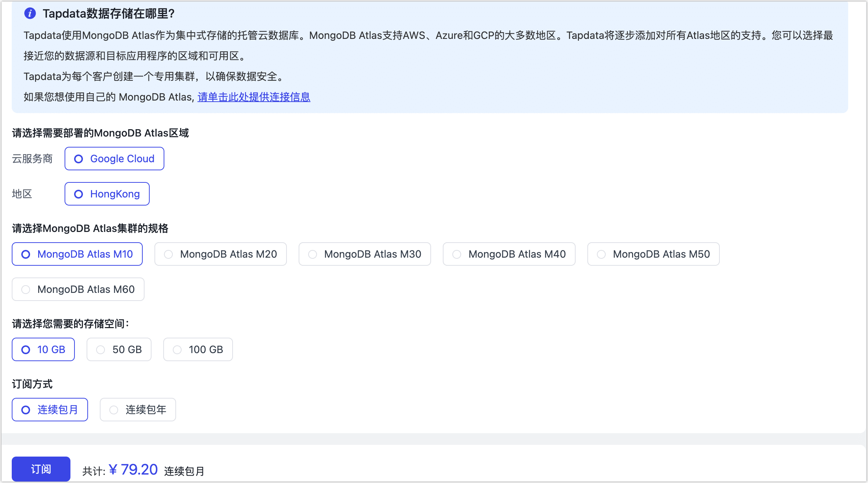Viewport: 868px width, 483px height.
Task: Select MongoDB Atlas M10 cluster spec
Action: 77,254
